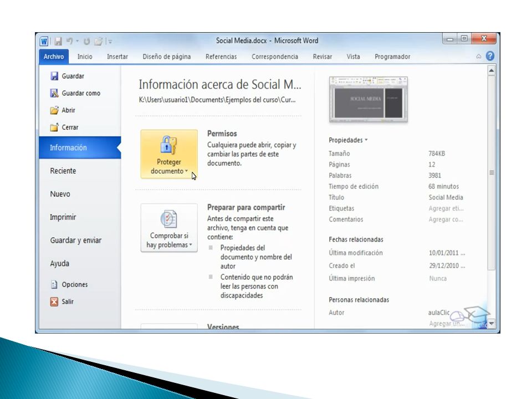The image size is (532, 399).
Task: Open the Referencias tab
Action: click(221, 57)
